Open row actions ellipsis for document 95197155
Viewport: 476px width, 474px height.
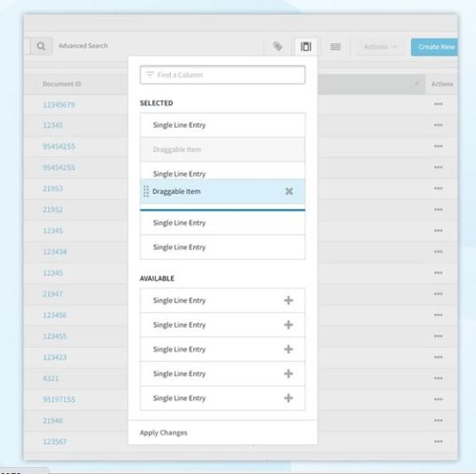click(438, 399)
